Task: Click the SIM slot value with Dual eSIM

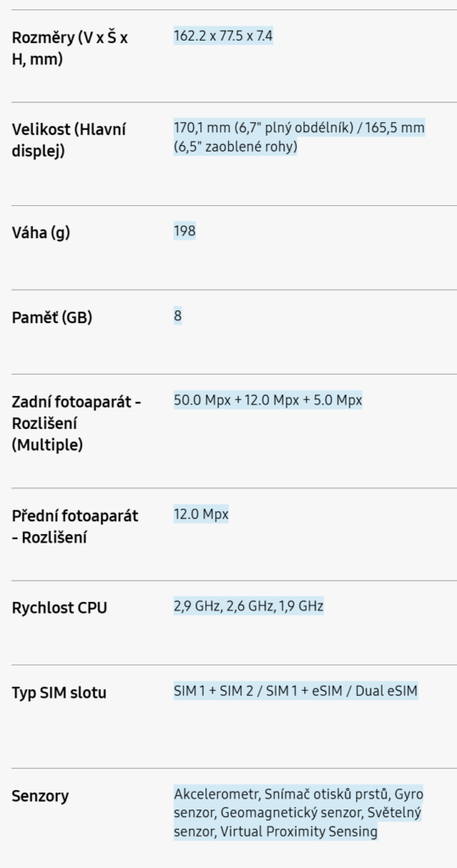Action: point(296,691)
